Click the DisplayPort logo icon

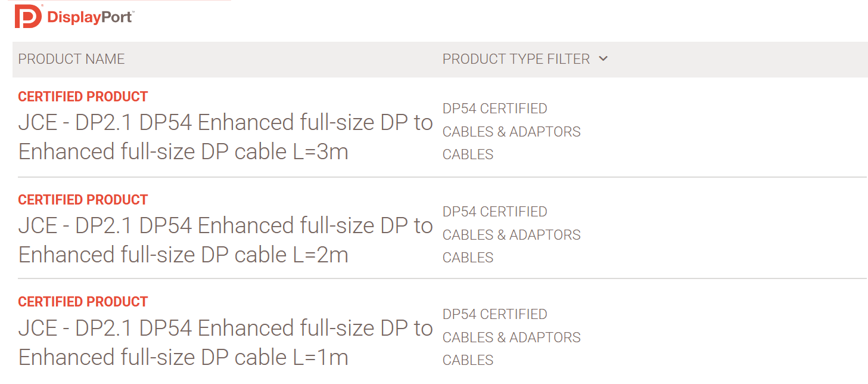click(28, 17)
